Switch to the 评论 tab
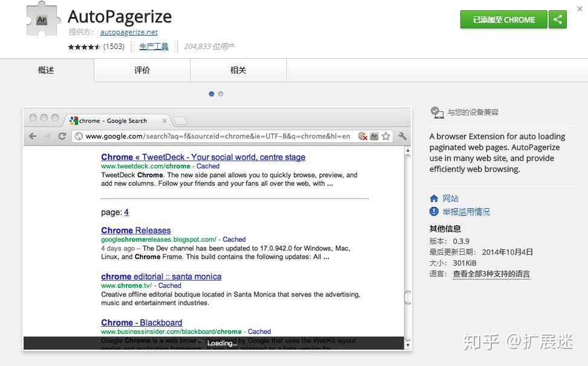 click(142, 70)
